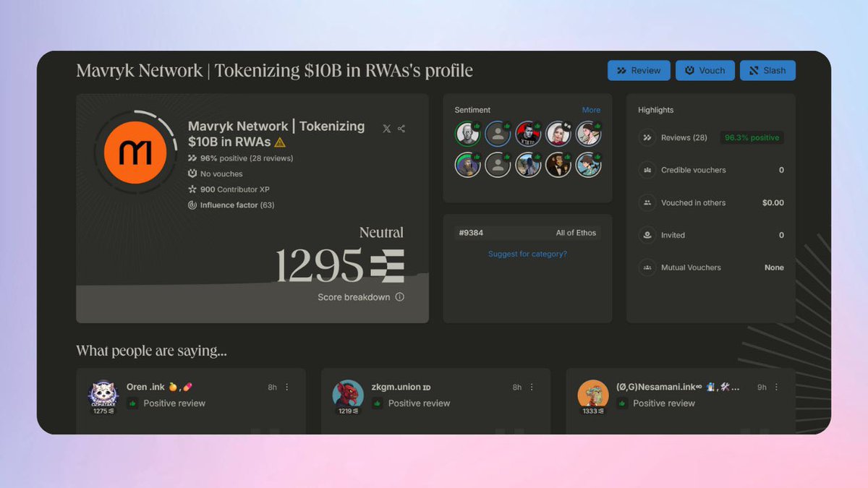This screenshot has width=868, height=488.
Task: Click the #9384 rank entry
Action: coord(471,233)
